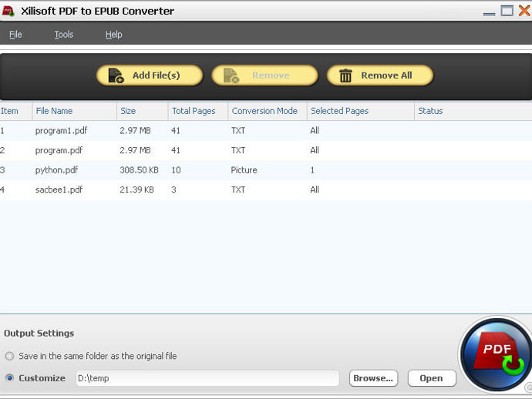Select the program1.pdf row

266,130
